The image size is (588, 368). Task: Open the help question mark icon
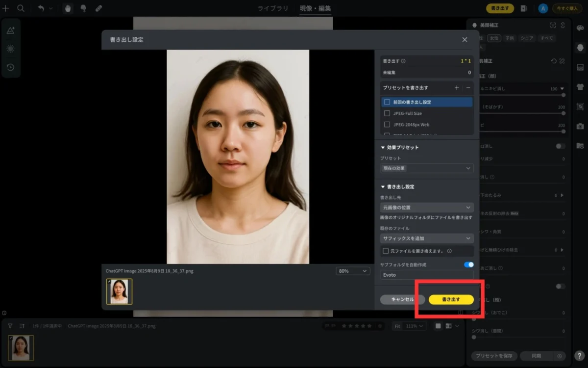579,356
